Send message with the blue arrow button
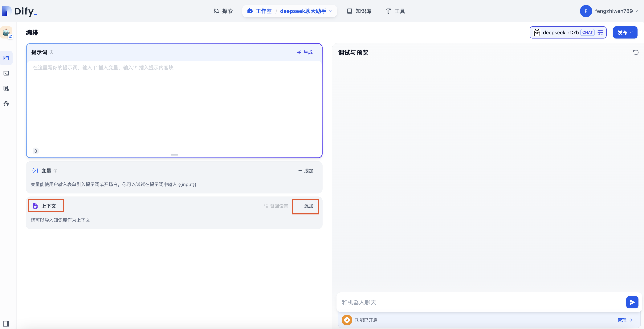The width and height of the screenshot is (644, 329). click(632, 302)
